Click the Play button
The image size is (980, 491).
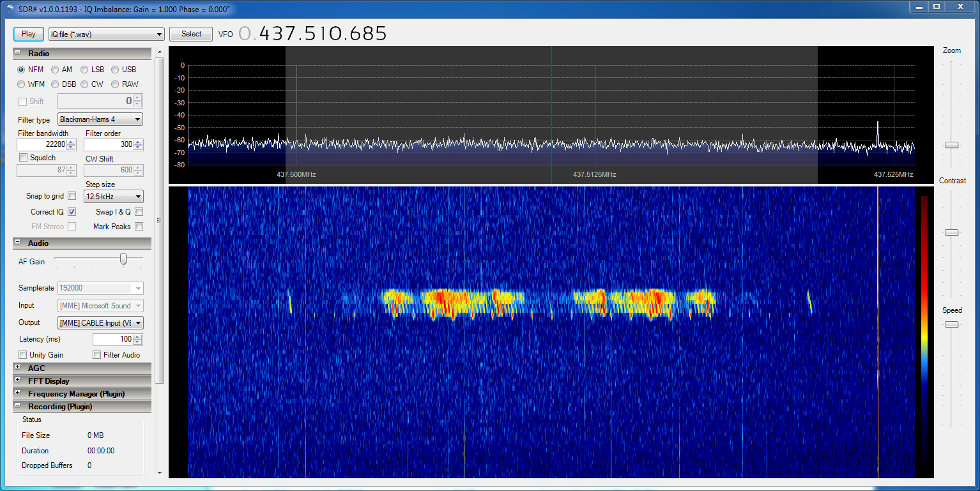tap(29, 34)
